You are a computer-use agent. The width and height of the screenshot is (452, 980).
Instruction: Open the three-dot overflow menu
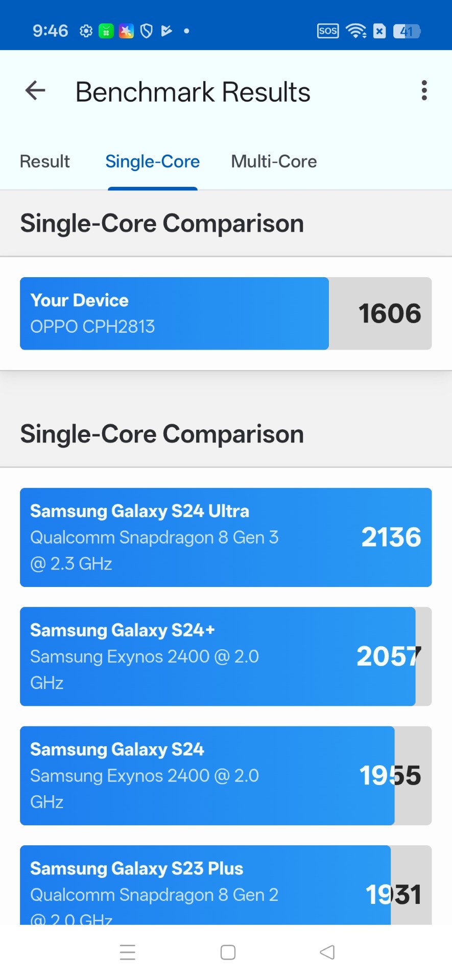coord(424,91)
